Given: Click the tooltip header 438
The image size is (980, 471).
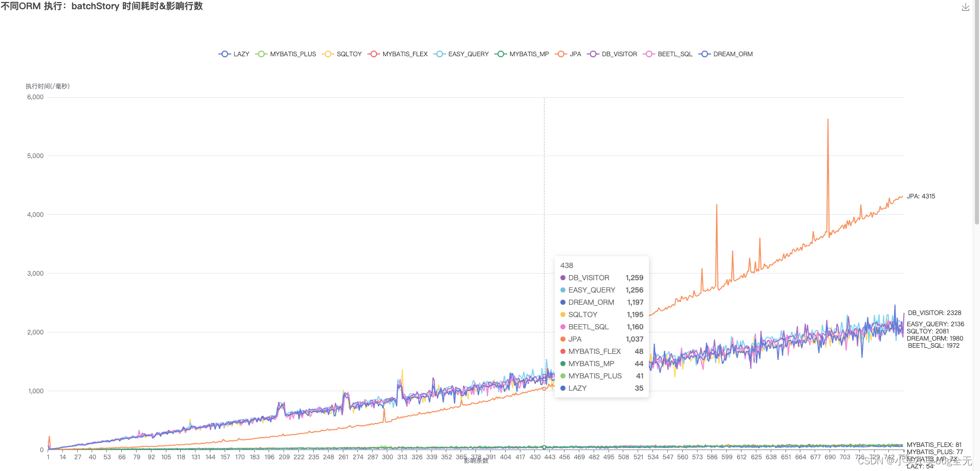Looking at the screenshot, I should click(567, 265).
